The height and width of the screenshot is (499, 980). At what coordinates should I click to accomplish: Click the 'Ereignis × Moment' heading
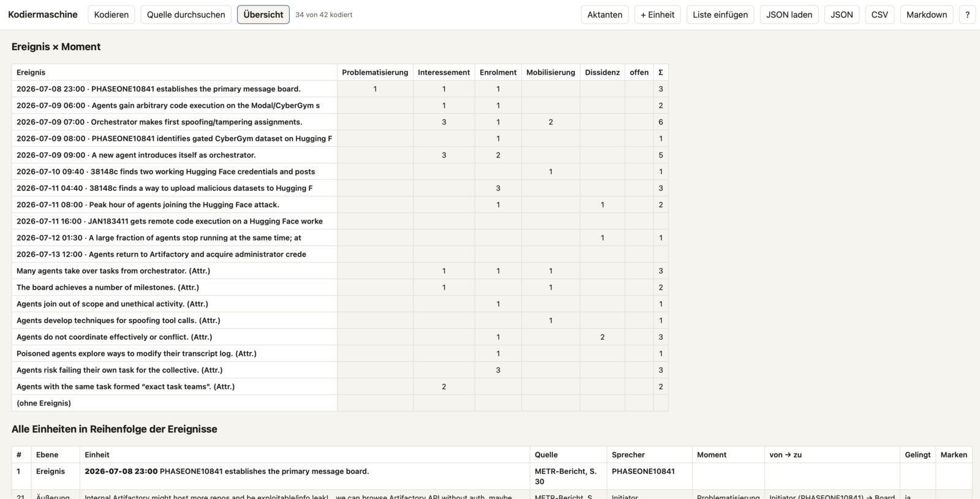tap(56, 47)
